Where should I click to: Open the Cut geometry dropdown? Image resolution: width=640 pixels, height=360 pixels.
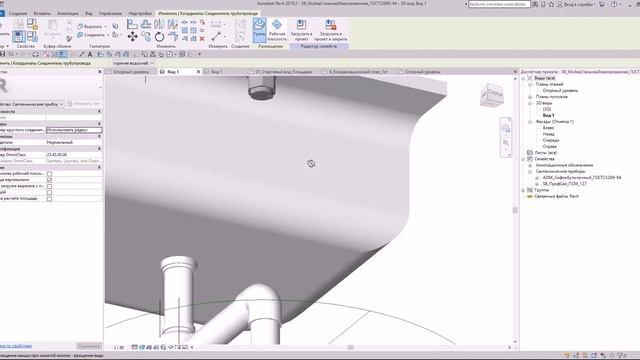(105, 27)
